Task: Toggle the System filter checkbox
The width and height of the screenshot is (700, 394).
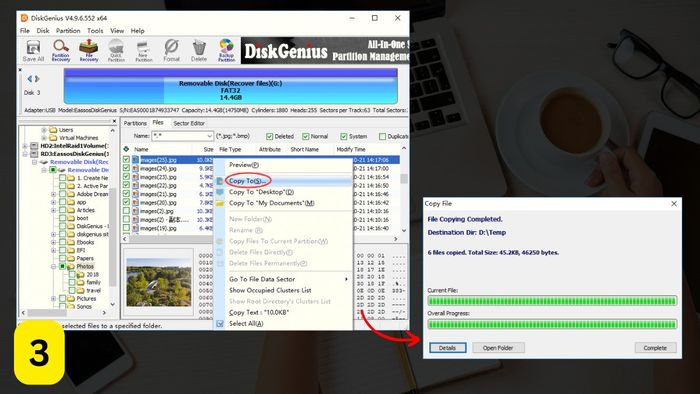Action: tap(344, 137)
